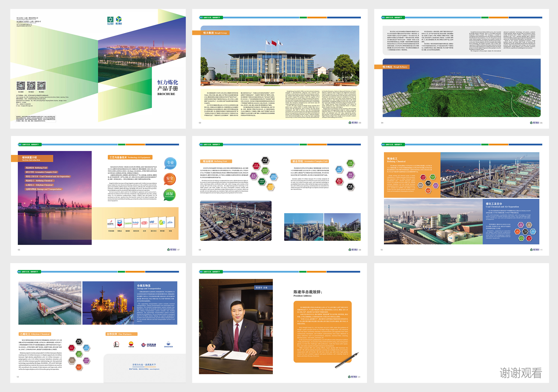Click the blue Profession speech-bubble icon
Viewport: 558px width, 392px height.
click(x=170, y=163)
